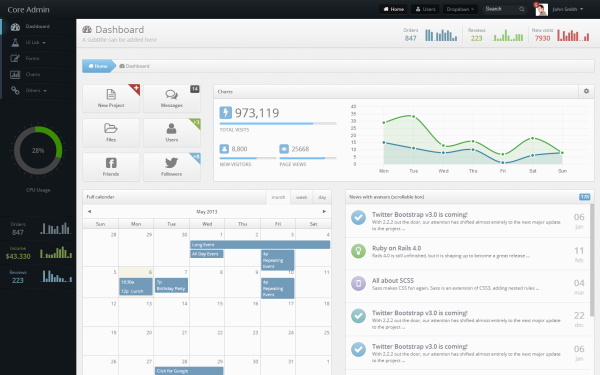Viewport: 600px width, 375px height.
Task: Click the Ruby on Rails lightbulb icon
Action: (358, 251)
